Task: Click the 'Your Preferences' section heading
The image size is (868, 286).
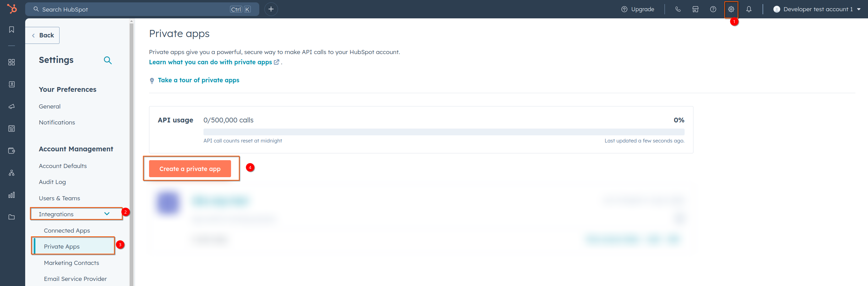Action: pyautogui.click(x=67, y=89)
